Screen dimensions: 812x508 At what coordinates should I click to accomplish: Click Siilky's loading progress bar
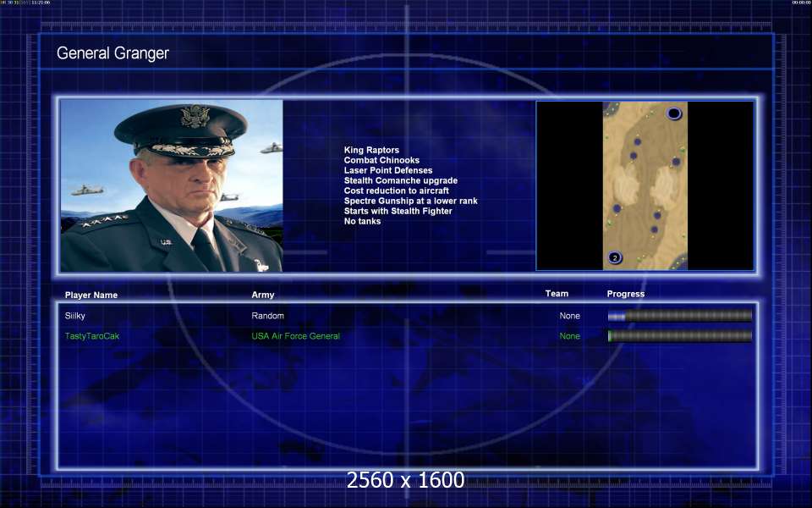tap(679, 316)
